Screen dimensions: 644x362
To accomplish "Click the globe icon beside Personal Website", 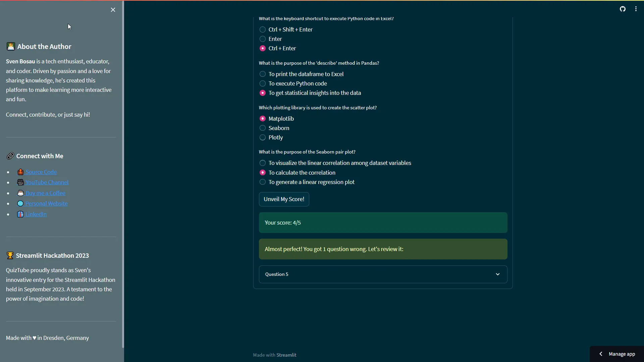I will (20, 203).
